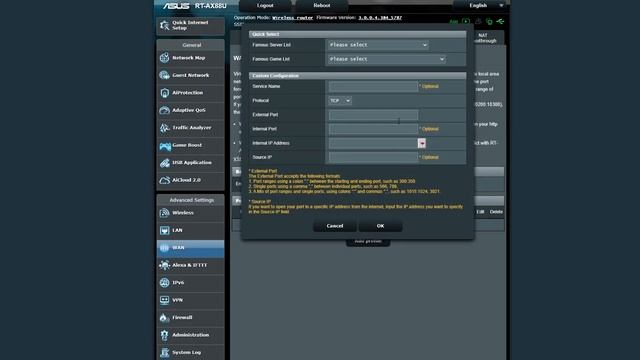
Task: Open VPN settings icon
Action: click(164, 300)
